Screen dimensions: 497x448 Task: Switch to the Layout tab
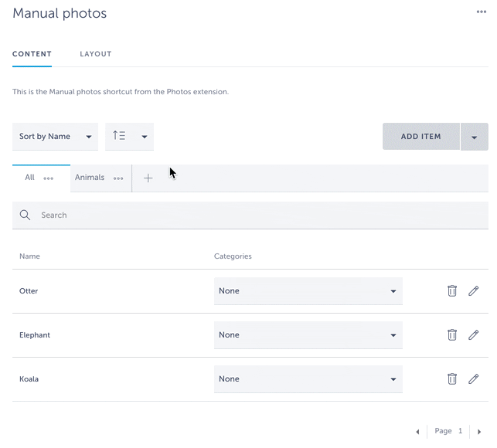96,54
